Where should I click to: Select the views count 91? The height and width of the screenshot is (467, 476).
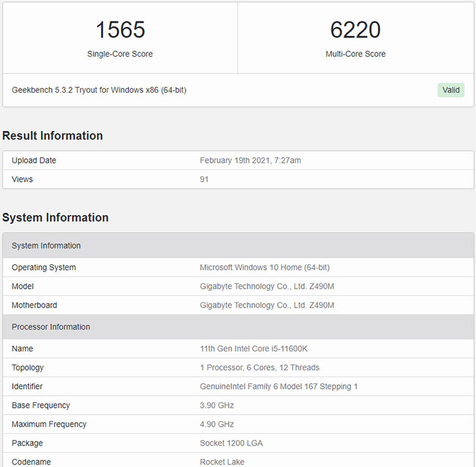pyautogui.click(x=204, y=179)
